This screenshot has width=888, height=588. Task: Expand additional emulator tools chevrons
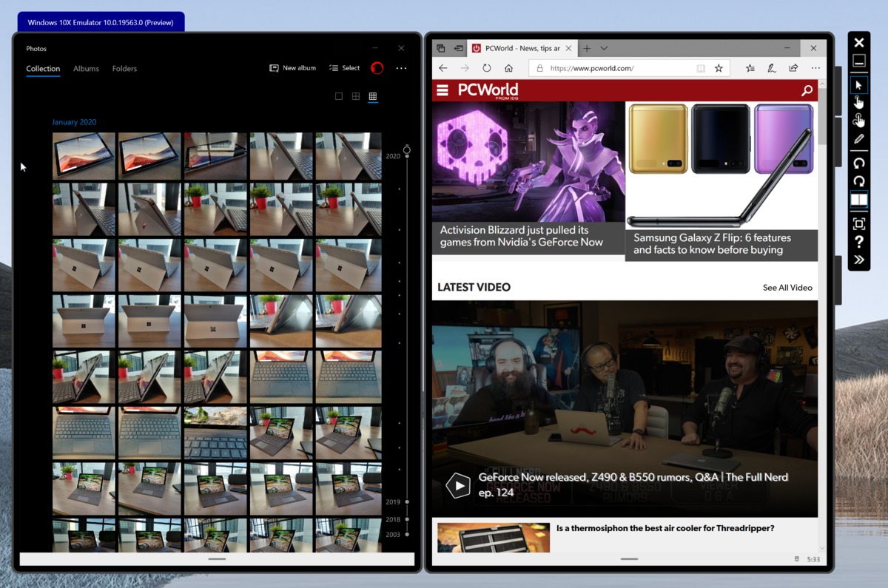point(858,260)
